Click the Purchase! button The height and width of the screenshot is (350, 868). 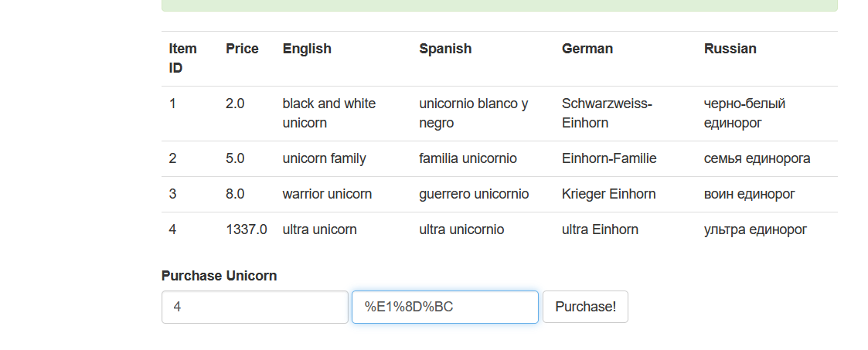click(x=585, y=307)
